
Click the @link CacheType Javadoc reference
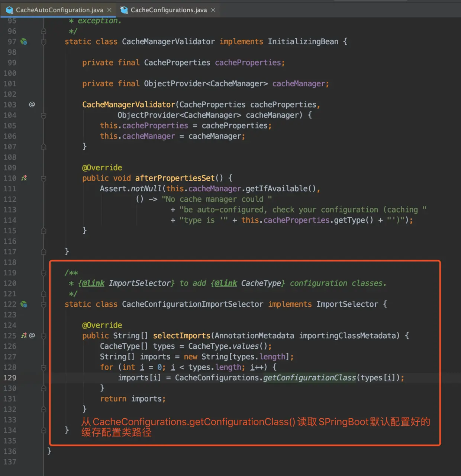(248, 283)
